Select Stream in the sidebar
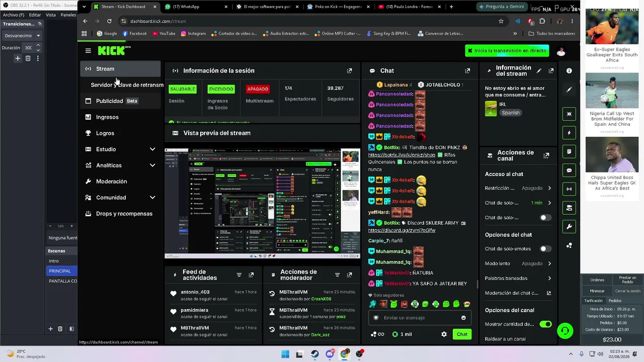The image size is (644, 362). tap(121, 69)
